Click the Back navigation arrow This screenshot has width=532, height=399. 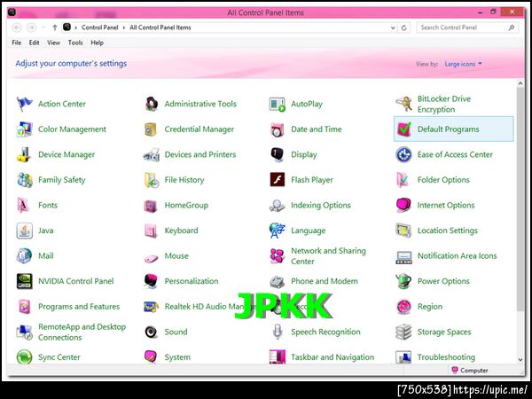[x=17, y=27]
